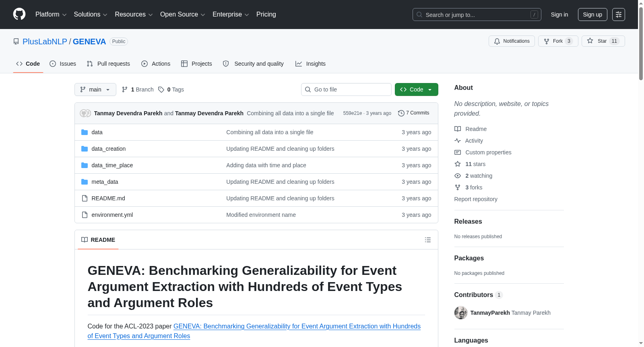This screenshot has width=644, height=347.
Task: Open the environment.yml file name
Action: pos(112,215)
